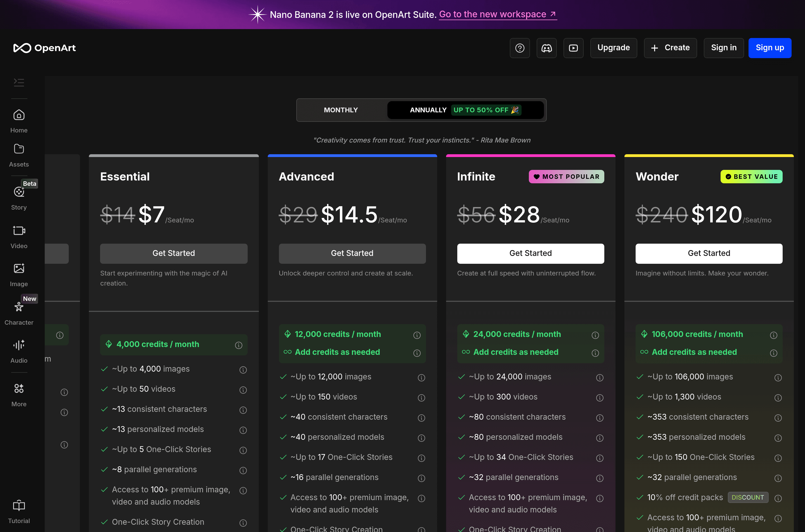
Task: Open Audio tool in sidebar
Action: (x=19, y=351)
